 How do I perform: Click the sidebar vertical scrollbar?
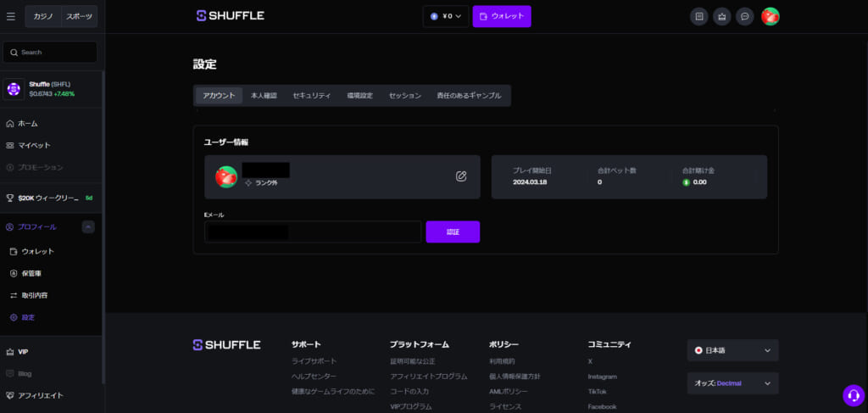103,227
